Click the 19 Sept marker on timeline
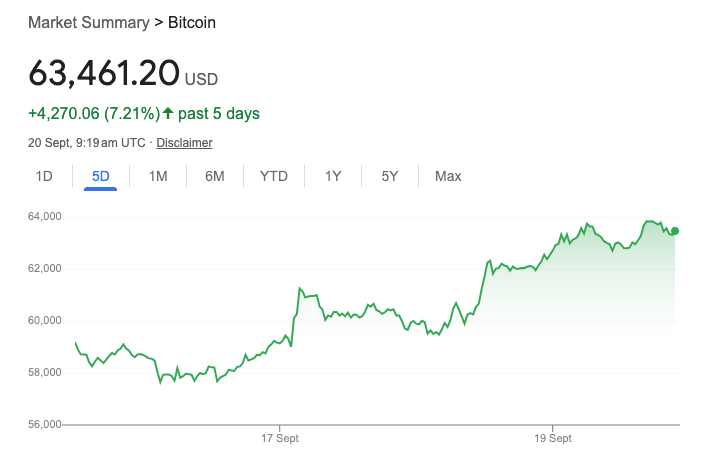The height and width of the screenshot is (451, 707). click(x=553, y=438)
